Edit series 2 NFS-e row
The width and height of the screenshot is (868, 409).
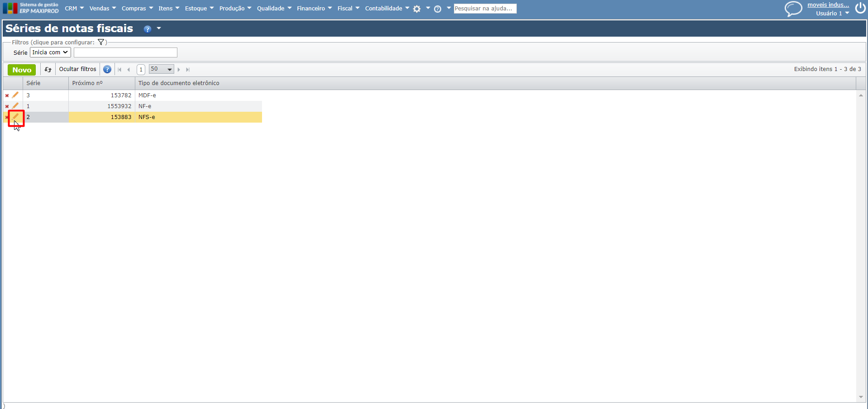coord(15,117)
